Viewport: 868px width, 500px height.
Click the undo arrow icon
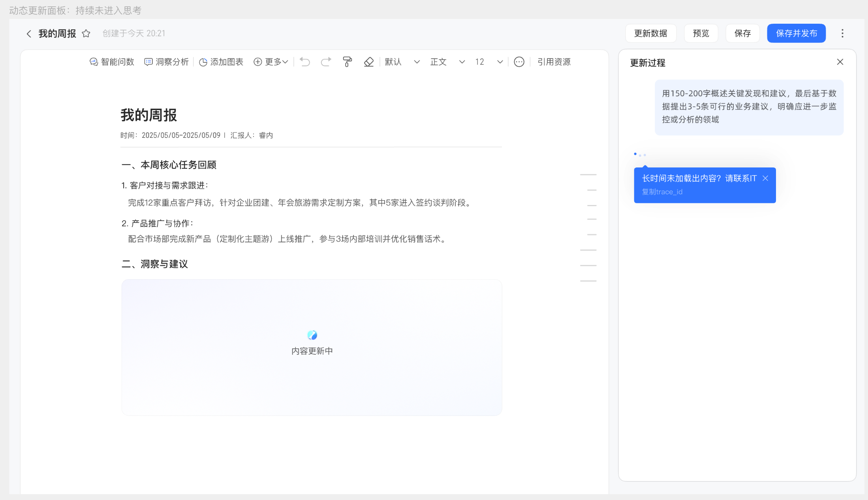click(x=305, y=62)
